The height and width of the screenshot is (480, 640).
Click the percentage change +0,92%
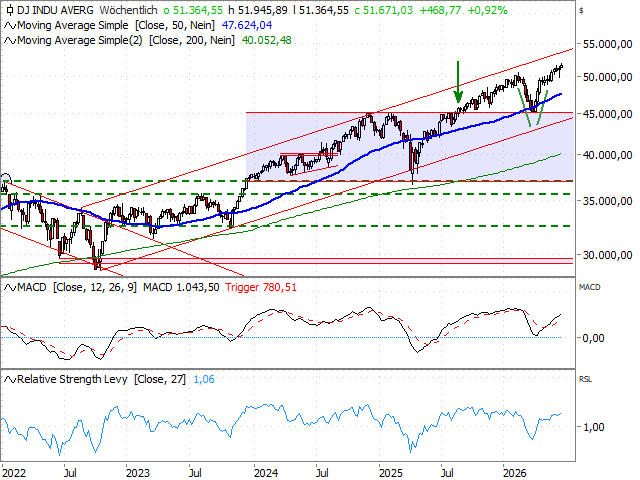pyautogui.click(x=487, y=10)
